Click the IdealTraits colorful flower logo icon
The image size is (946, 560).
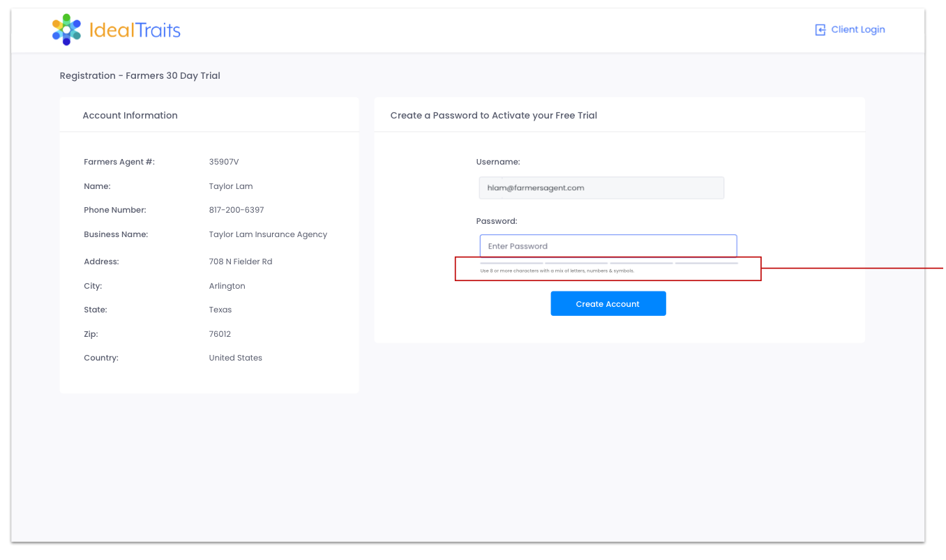click(x=66, y=30)
